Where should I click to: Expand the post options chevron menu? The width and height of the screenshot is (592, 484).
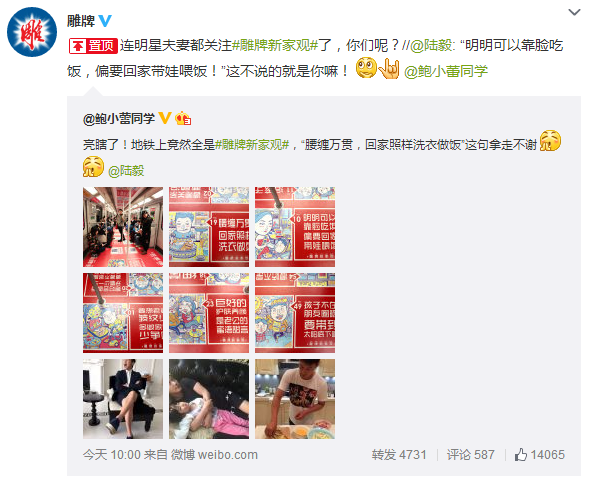coord(574,12)
